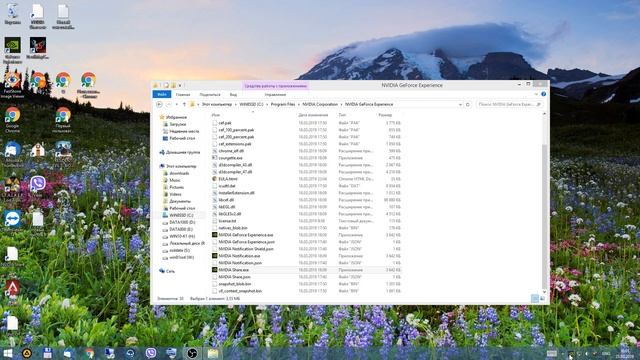
Task: Sort by Тип column header
Action: [342, 115]
